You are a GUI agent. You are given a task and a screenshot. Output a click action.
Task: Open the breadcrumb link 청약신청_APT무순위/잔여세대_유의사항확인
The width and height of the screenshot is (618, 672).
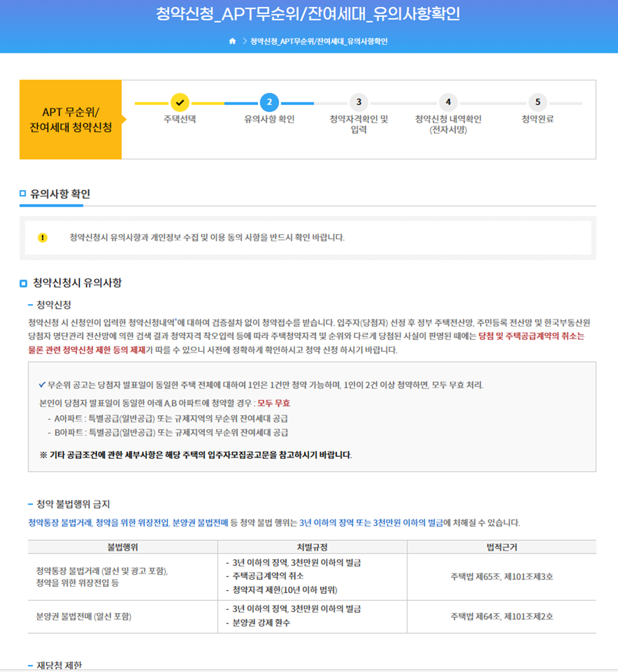pos(317,42)
